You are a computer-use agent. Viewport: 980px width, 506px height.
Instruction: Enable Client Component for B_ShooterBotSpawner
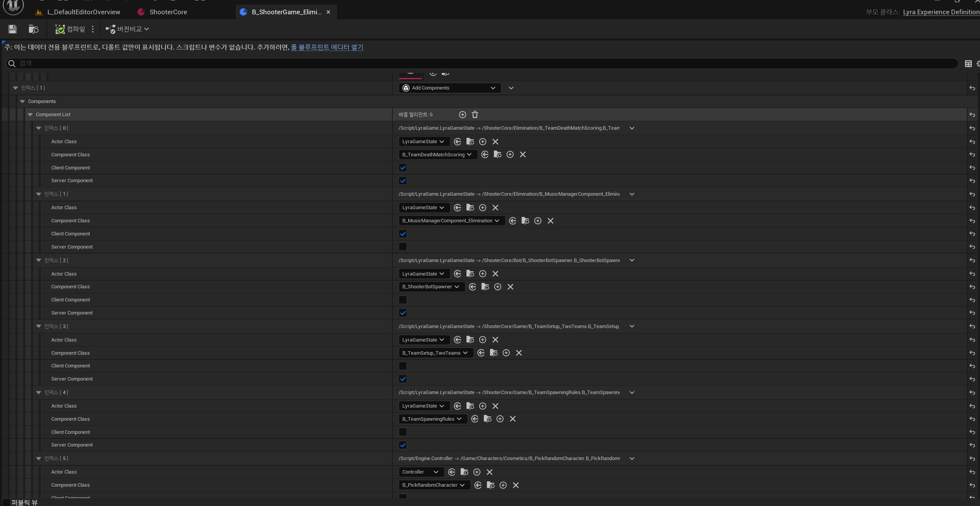[403, 300]
